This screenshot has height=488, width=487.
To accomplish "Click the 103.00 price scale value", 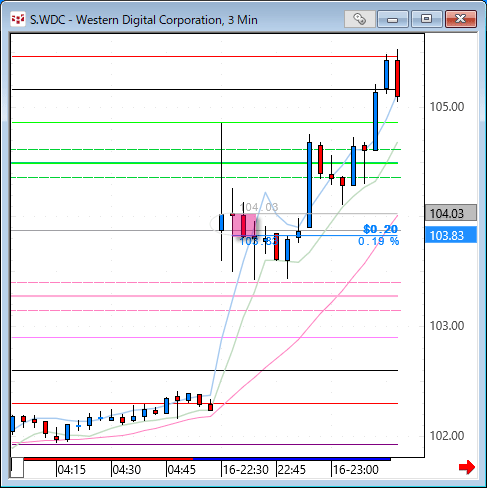I will [447, 326].
